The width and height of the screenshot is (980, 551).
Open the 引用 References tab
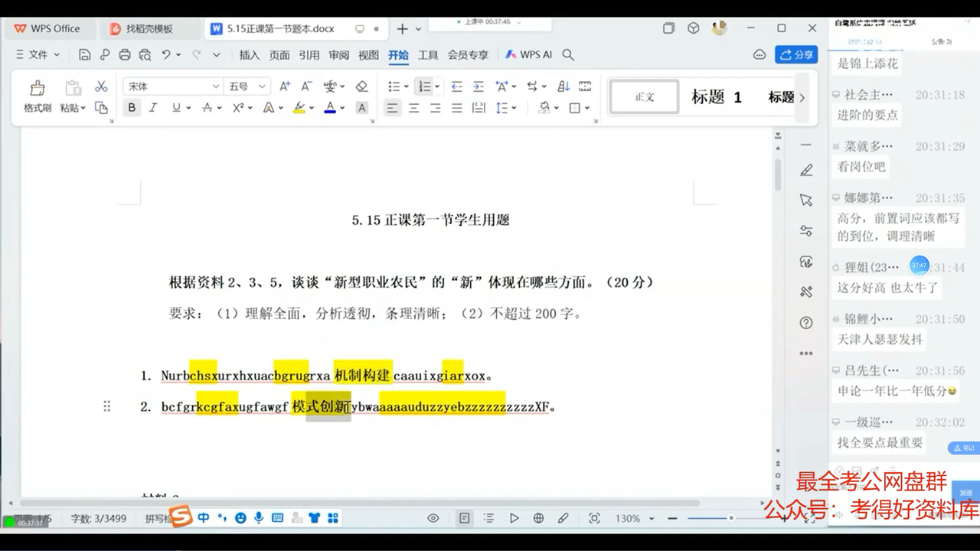click(x=309, y=55)
